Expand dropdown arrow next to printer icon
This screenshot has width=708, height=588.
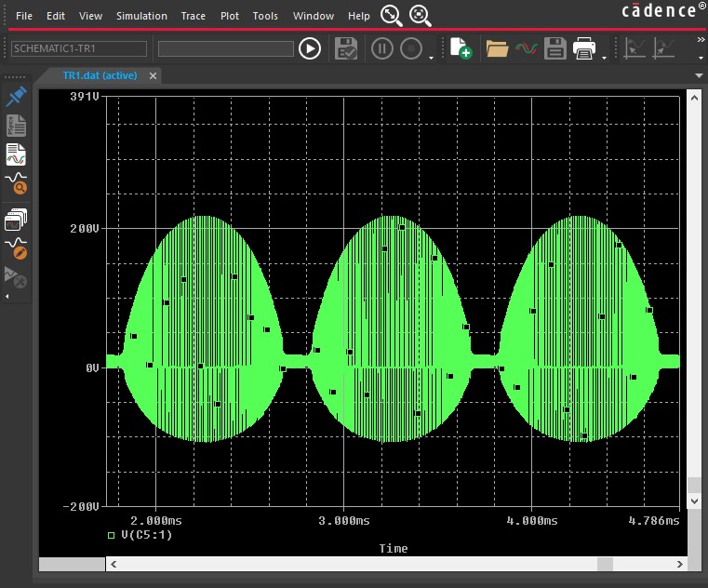604,58
